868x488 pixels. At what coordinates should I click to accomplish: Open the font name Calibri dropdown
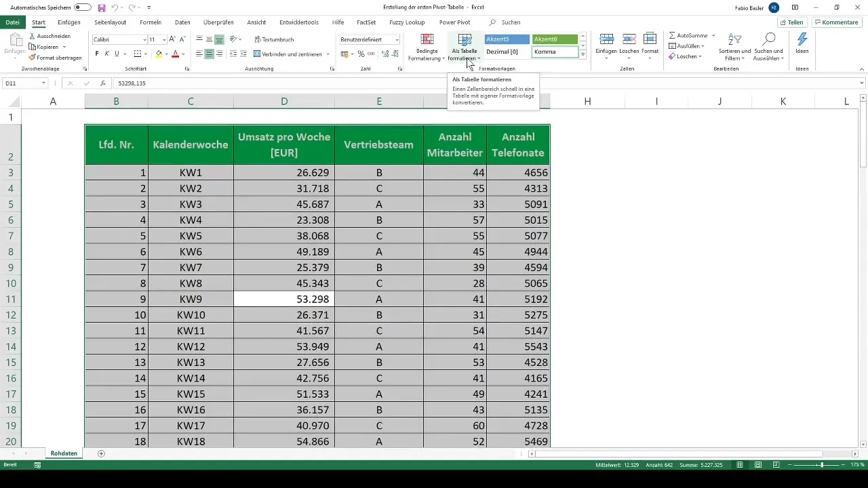143,40
